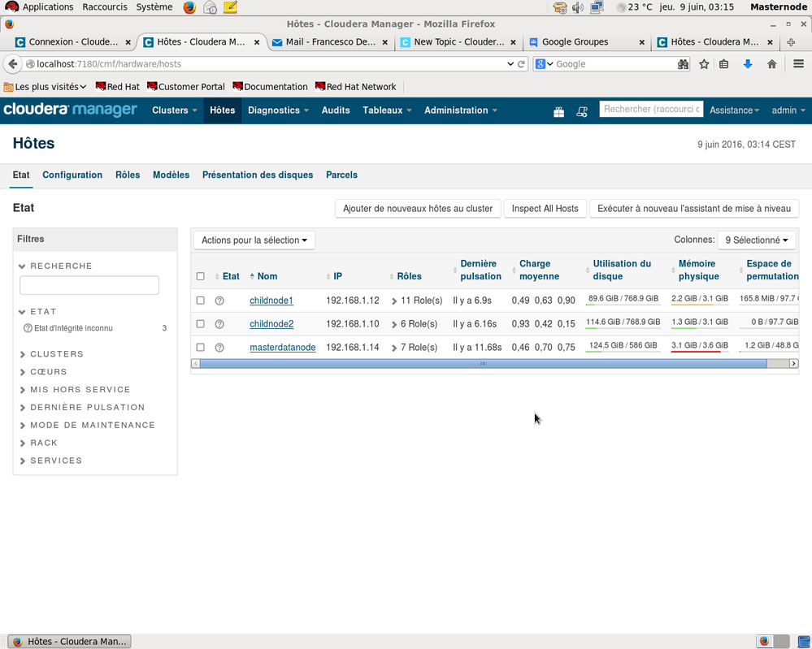Open the Diagnostics navbar menu
The width and height of the screenshot is (812, 649).
click(x=278, y=110)
